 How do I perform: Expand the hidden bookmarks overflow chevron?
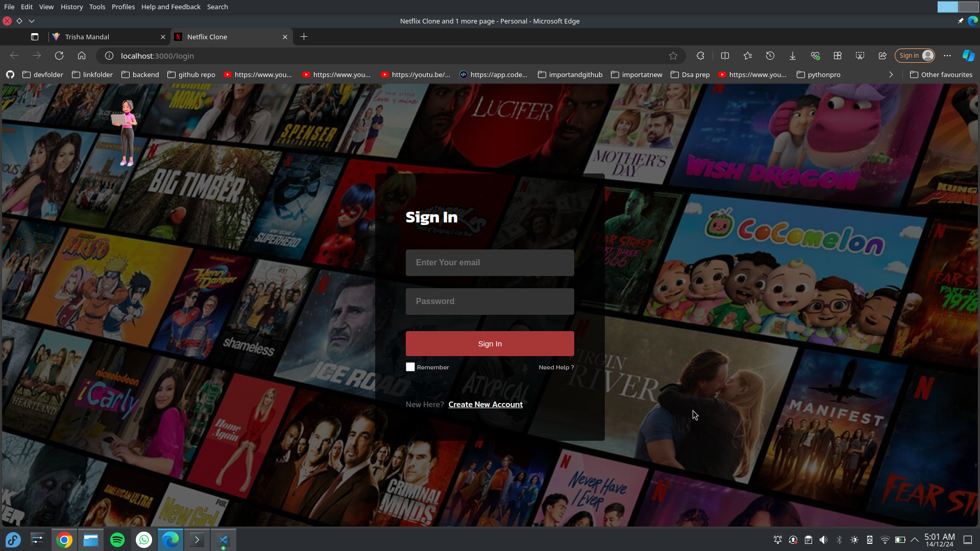891,74
